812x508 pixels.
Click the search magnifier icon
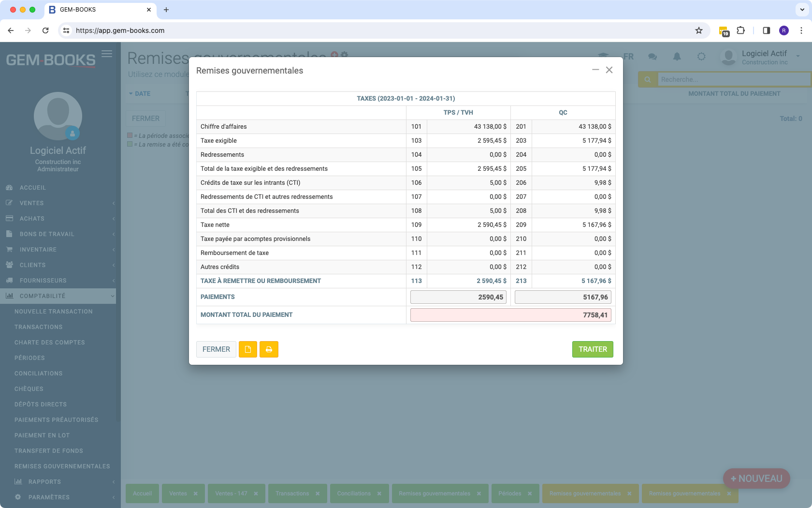coord(647,79)
